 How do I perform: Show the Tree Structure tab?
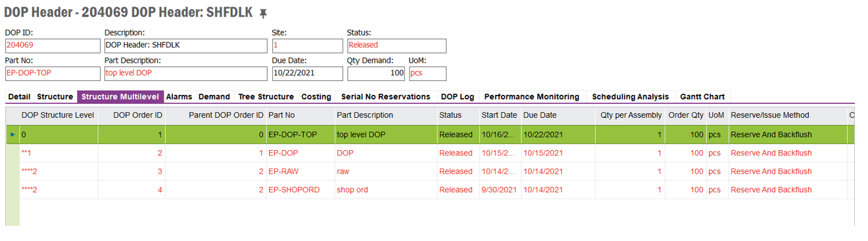(x=266, y=97)
